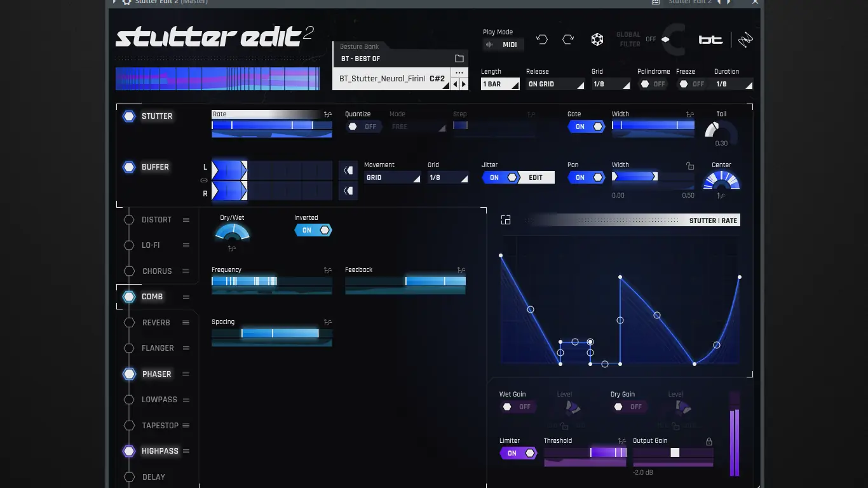
Task: Turn off the Jitter ON switch
Action: pos(501,177)
